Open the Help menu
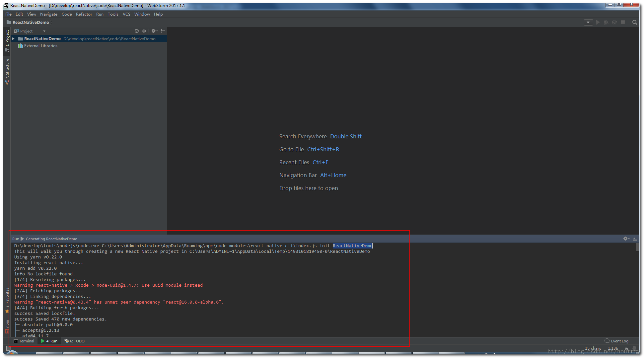The height and width of the screenshot is (358, 644). pyautogui.click(x=158, y=14)
